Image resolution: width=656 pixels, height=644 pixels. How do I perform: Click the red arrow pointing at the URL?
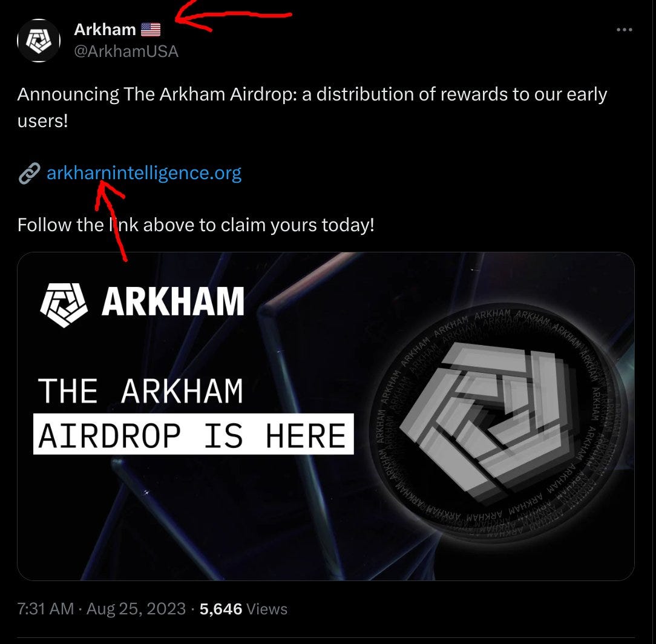110,220
